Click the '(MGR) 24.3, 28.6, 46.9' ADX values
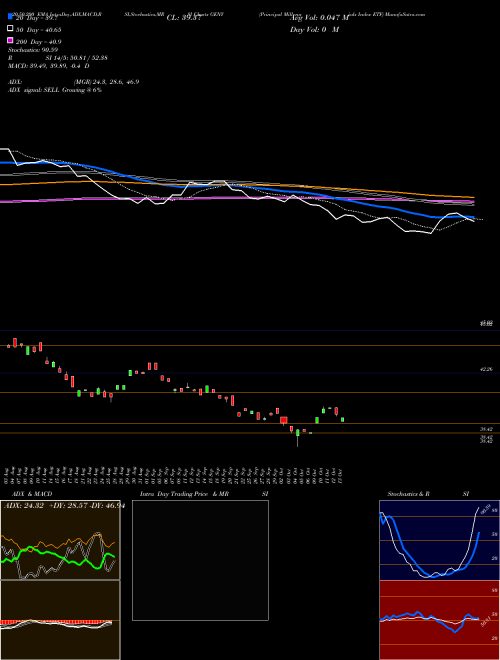The image size is (500, 660). tap(106, 82)
